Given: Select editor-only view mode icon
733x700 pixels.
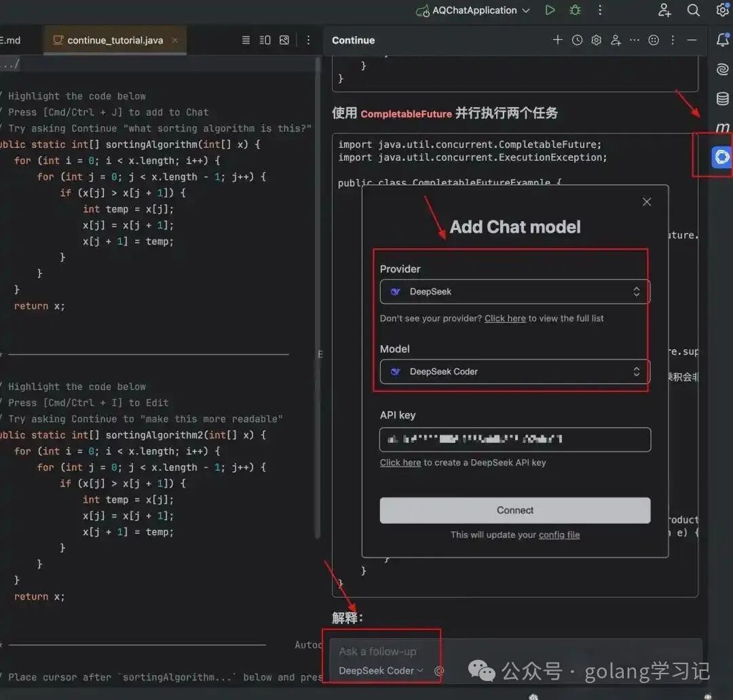Looking at the screenshot, I should point(246,40).
